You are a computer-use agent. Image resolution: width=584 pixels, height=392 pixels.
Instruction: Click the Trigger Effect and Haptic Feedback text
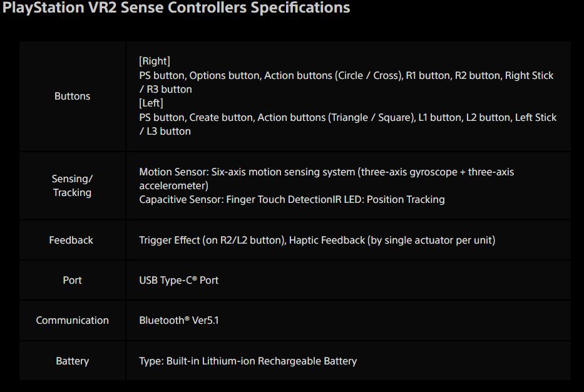point(317,240)
